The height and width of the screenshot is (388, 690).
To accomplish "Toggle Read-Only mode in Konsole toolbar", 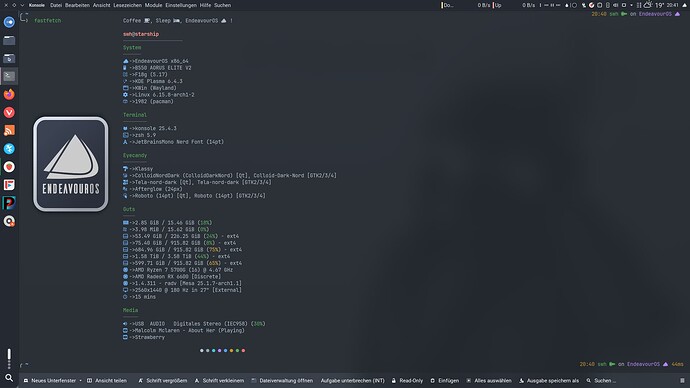I will [x=407, y=381].
